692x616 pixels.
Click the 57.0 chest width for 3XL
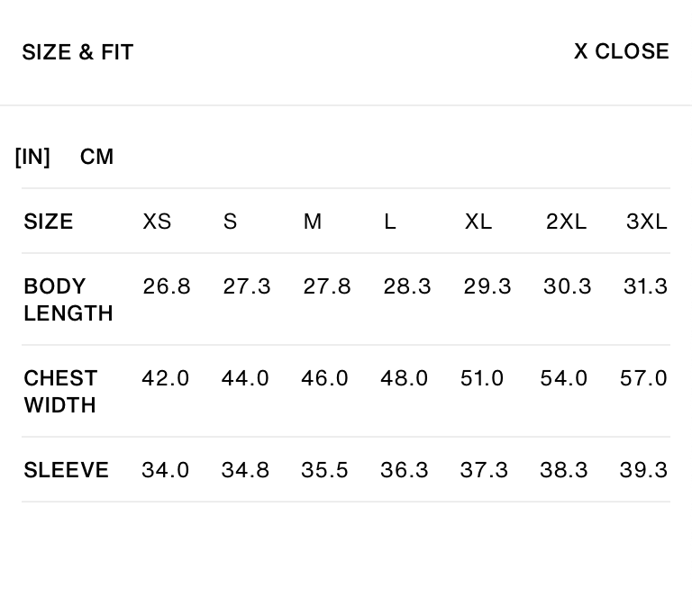click(643, 378)
